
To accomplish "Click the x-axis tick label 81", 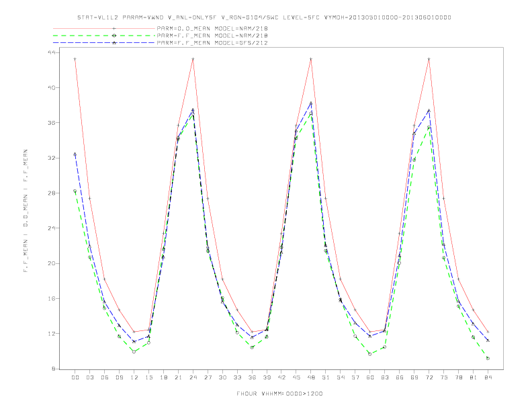I will [474, 377].
